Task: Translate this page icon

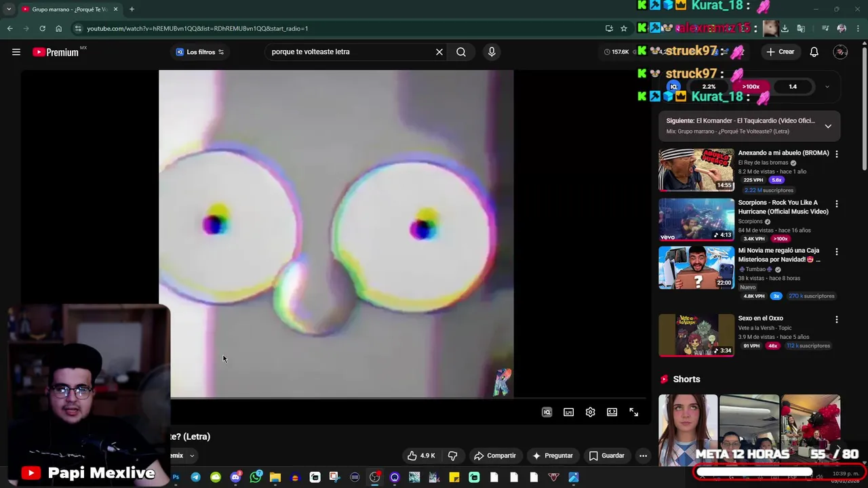Action: coord(801,28)
